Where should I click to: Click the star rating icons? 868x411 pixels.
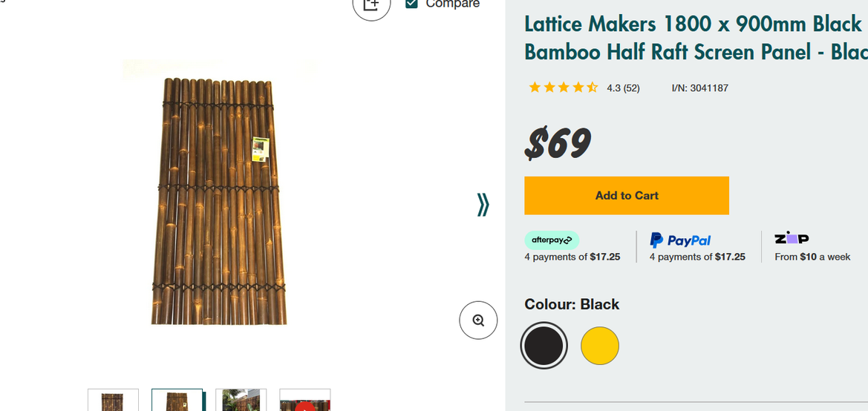563,88
